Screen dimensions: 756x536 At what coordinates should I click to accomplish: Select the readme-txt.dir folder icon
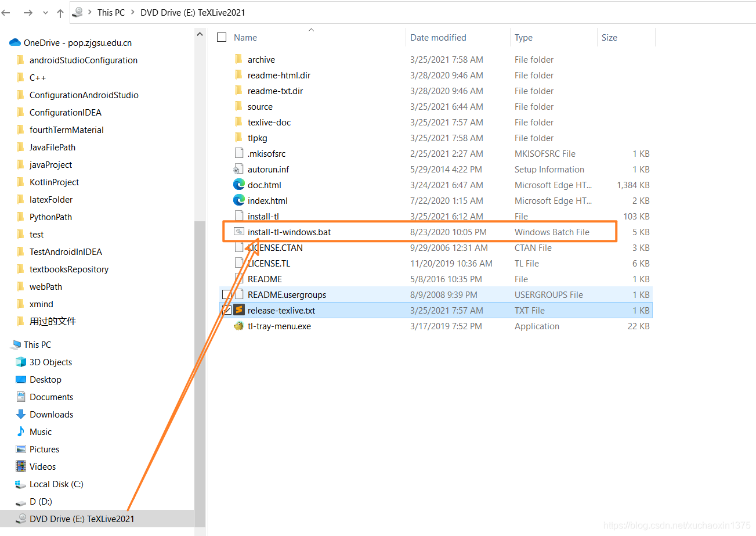pyautogui.click(x=238, y=91)
